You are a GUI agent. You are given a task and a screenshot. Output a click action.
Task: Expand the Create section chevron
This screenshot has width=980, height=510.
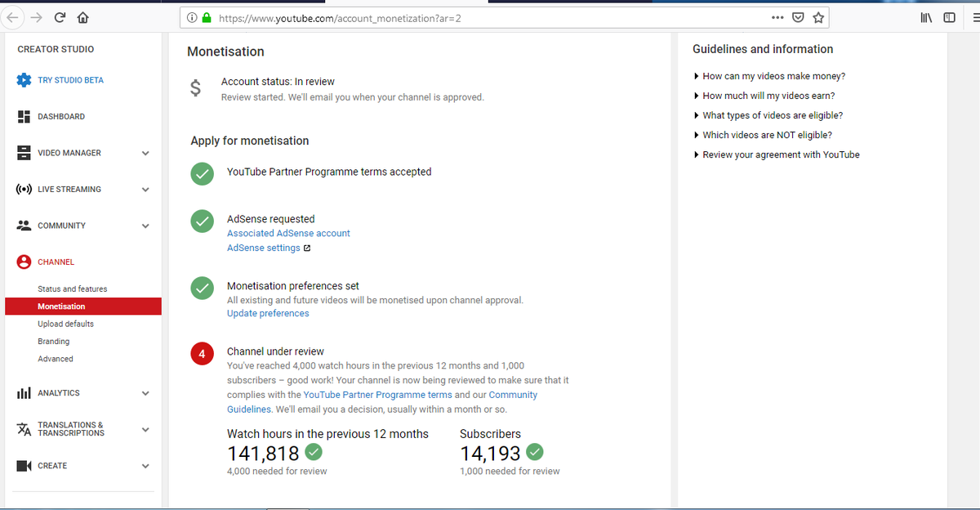coord(145,466)
